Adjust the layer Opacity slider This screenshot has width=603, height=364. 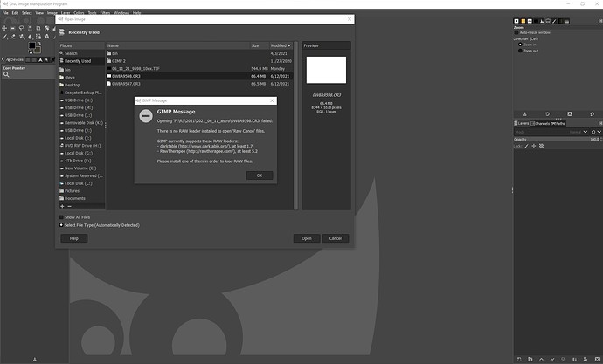tap(557, 140)
